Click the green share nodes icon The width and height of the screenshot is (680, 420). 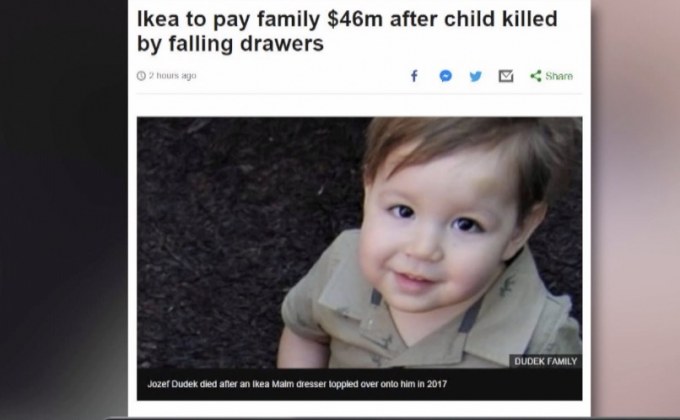point(536,76)
